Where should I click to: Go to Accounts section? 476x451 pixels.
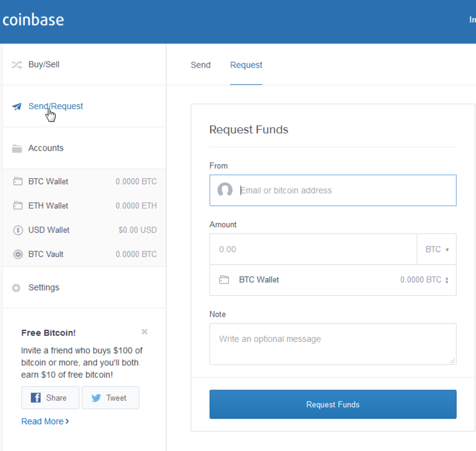click(84, 148)
